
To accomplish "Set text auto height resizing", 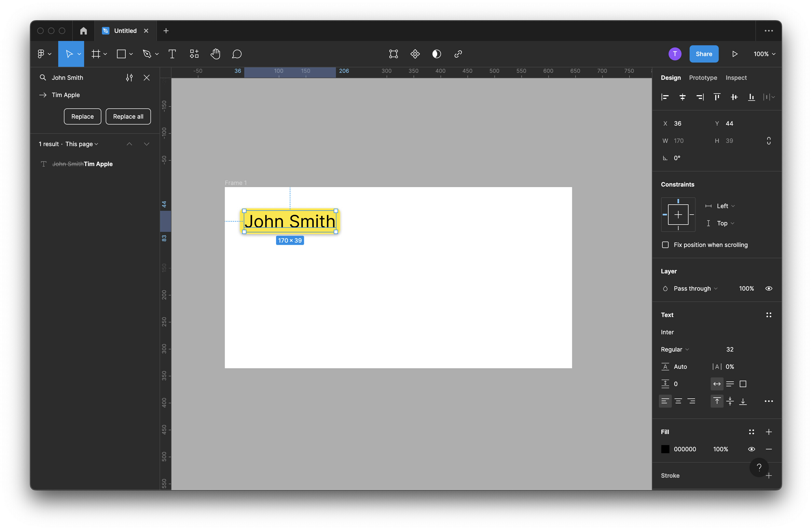I will click(x=730, y=384).
